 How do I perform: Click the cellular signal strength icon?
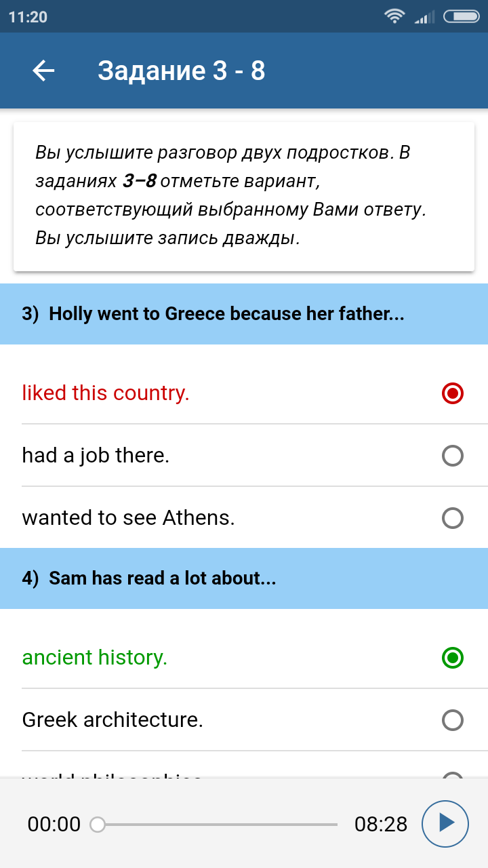[425, 17]
